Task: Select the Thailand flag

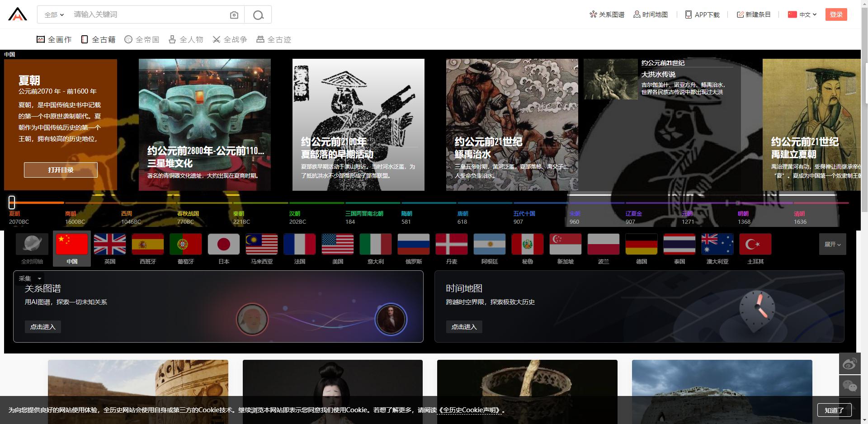Action: point(679,245)
